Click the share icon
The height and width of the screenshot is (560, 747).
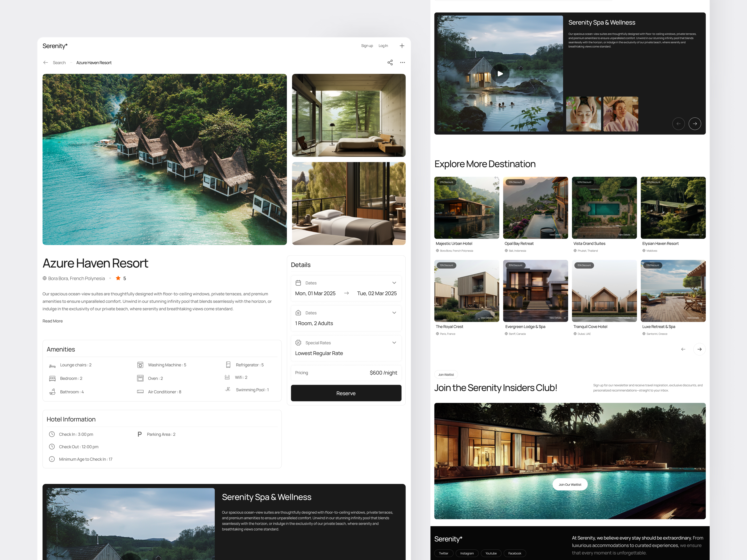click(390, 63)
